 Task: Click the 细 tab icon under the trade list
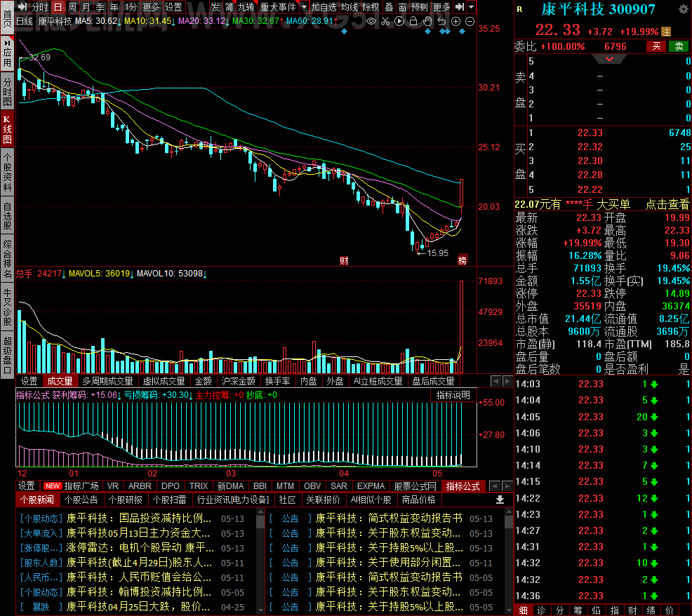coord(524,610)
